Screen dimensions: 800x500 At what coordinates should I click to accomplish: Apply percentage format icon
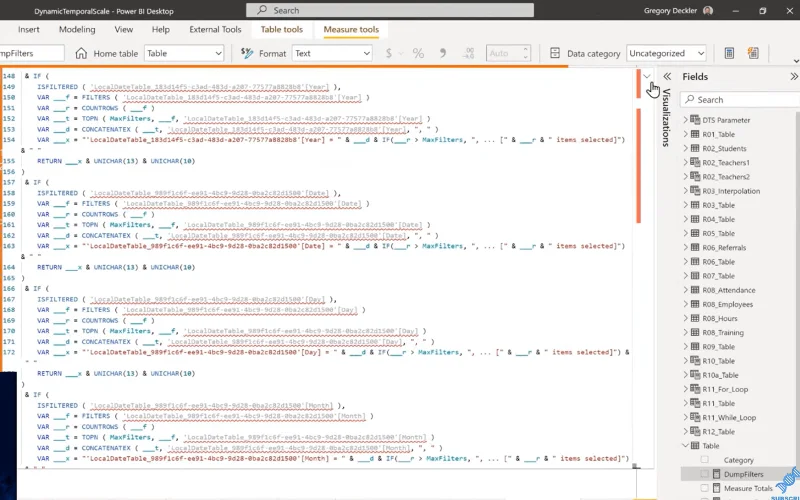418,53
